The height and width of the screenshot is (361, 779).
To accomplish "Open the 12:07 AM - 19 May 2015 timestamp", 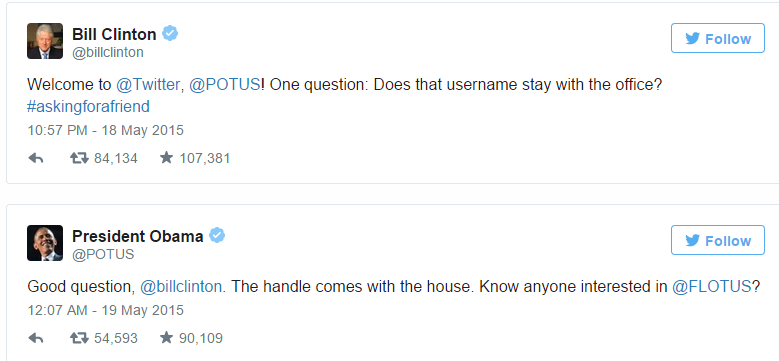I will 105,311.
